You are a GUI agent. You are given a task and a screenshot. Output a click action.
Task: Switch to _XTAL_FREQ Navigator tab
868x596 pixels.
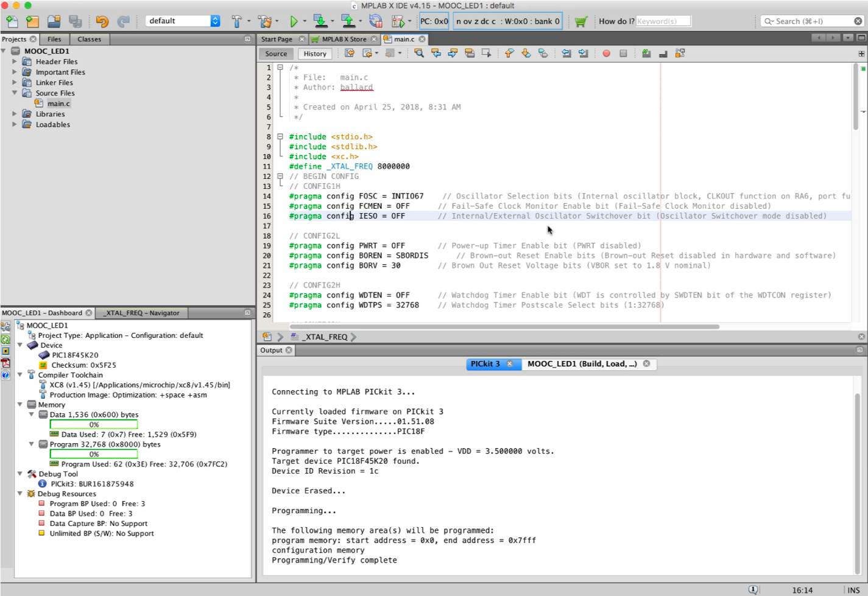[x=141, y=313]
